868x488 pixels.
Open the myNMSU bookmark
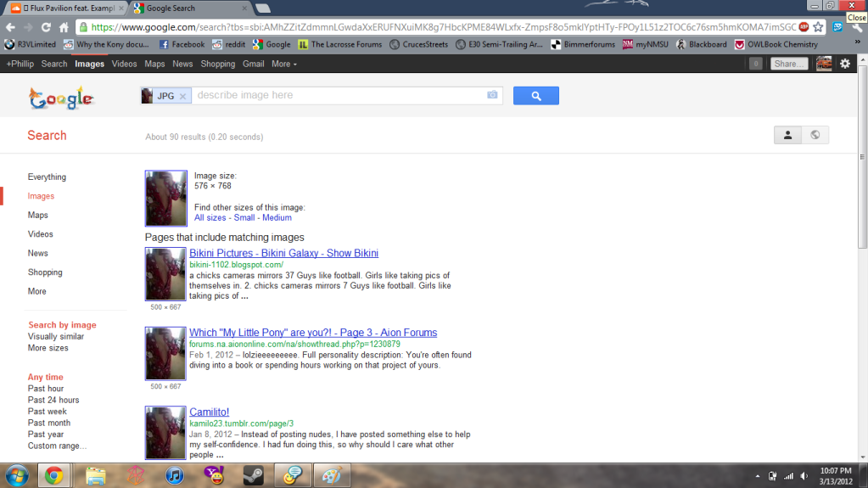pos(646,44)
